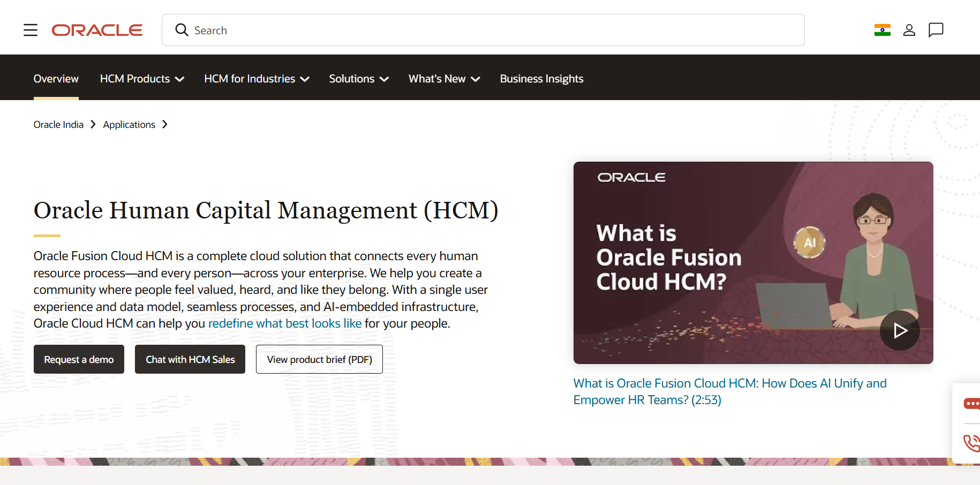The width and height of the screenshot is (980, 485).
Task: Open the user account icon
Action: tap(909, 30)
